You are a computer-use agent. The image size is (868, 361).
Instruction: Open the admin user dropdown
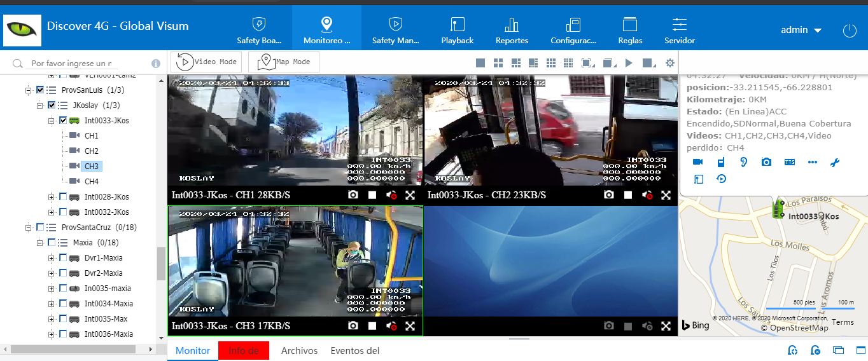tap(801, 30)
